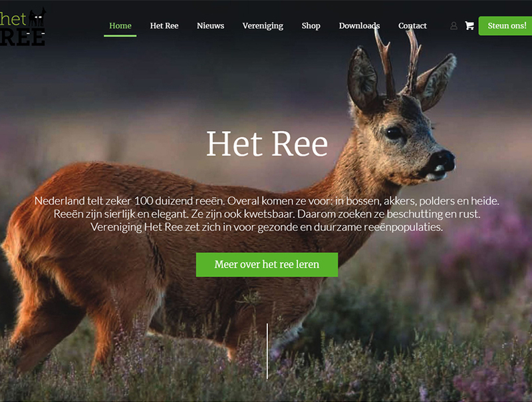Open the Vereniging menu

pyautogui.click(x=263, y=26)
